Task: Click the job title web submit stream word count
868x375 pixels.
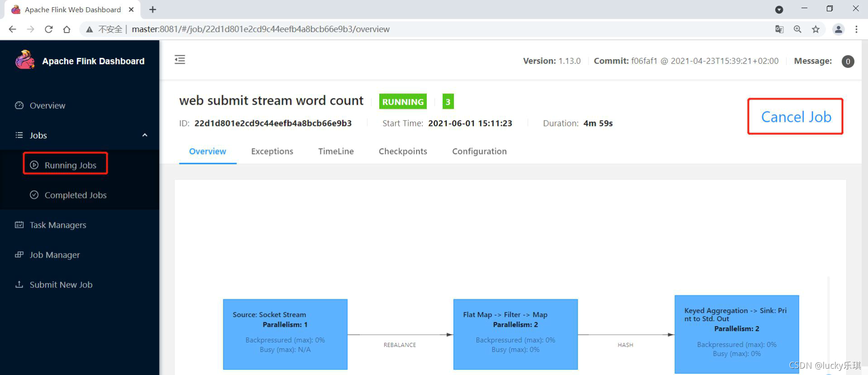Action: coord(271,100)
